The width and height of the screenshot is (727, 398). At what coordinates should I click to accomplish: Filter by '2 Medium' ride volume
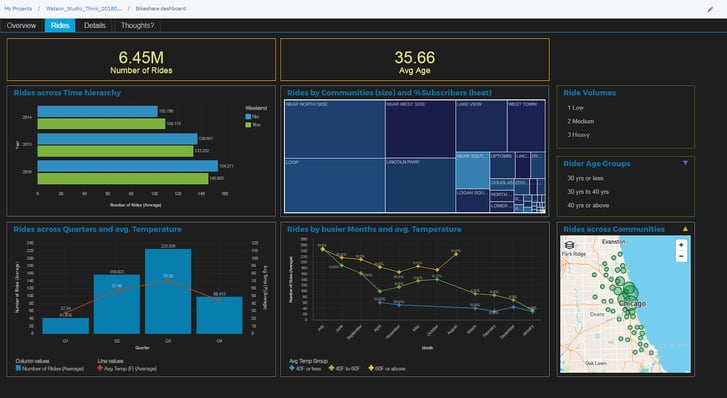[x=580, y=121]
